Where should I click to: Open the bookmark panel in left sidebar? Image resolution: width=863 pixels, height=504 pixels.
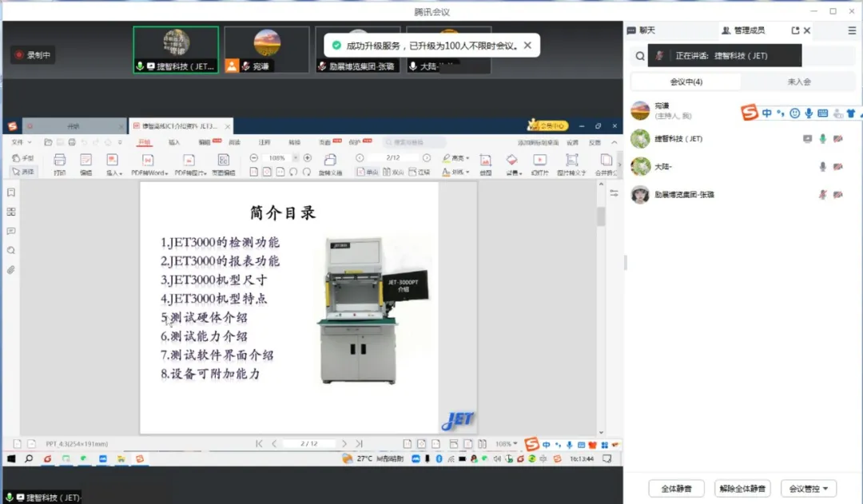11,192
